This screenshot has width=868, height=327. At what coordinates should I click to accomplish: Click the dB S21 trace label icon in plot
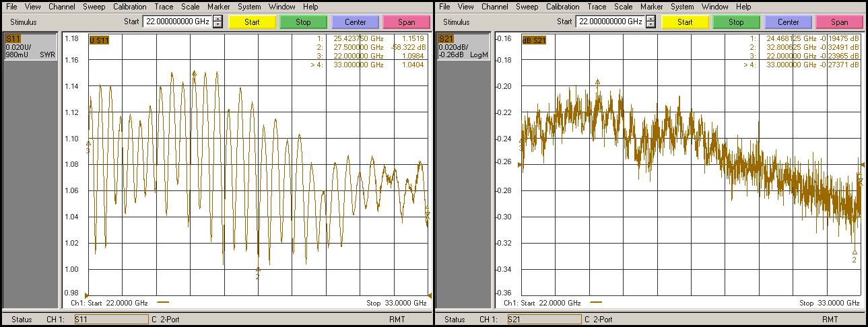535,40
